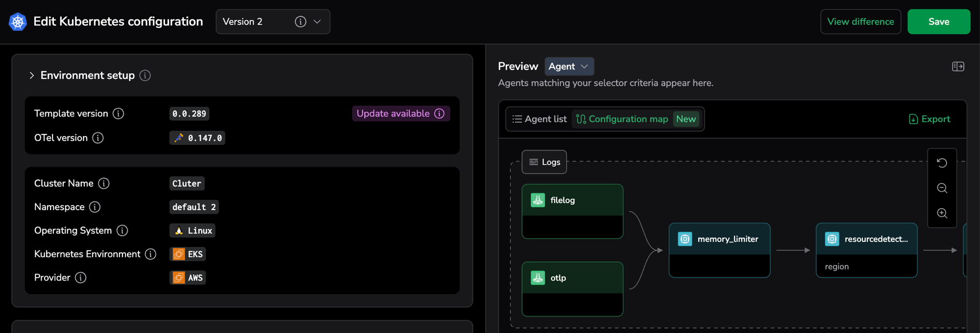This screenshot has height=333, width=980.
Task: Switch to the Agent list tab
Action: click(x=539, y=119)
